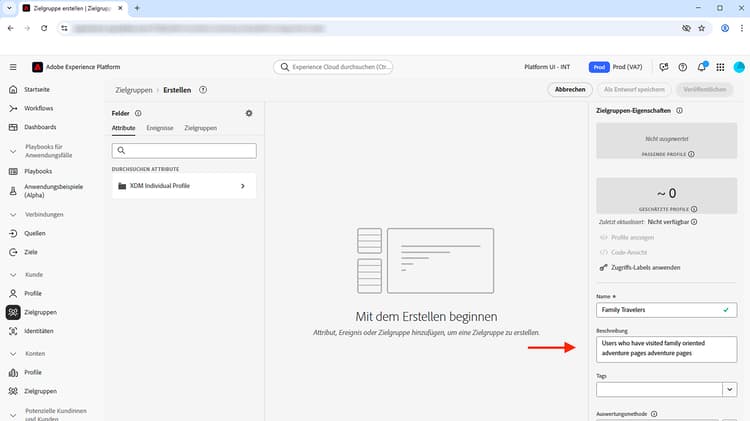750x421 pixels.
Task: Click the info icon beside Geschätzte Profile
Action: click(694, 209)
